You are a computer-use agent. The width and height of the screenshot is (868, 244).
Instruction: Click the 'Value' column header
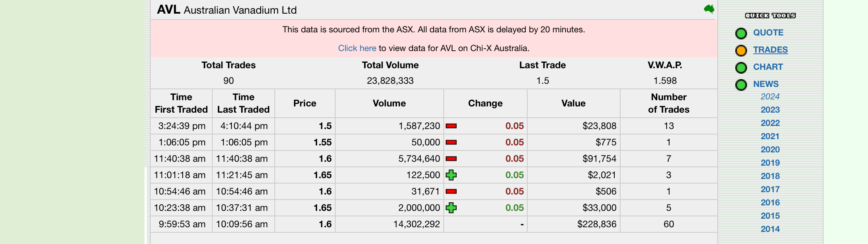tap(573, 103)
